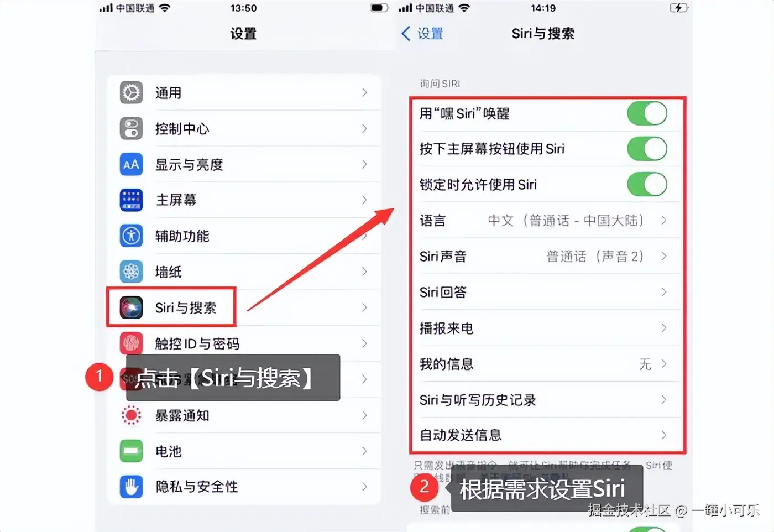This screenshot has width=774, height=532.
Task: Open Siri与听写历史记录
Action: [x=547, y=400]
